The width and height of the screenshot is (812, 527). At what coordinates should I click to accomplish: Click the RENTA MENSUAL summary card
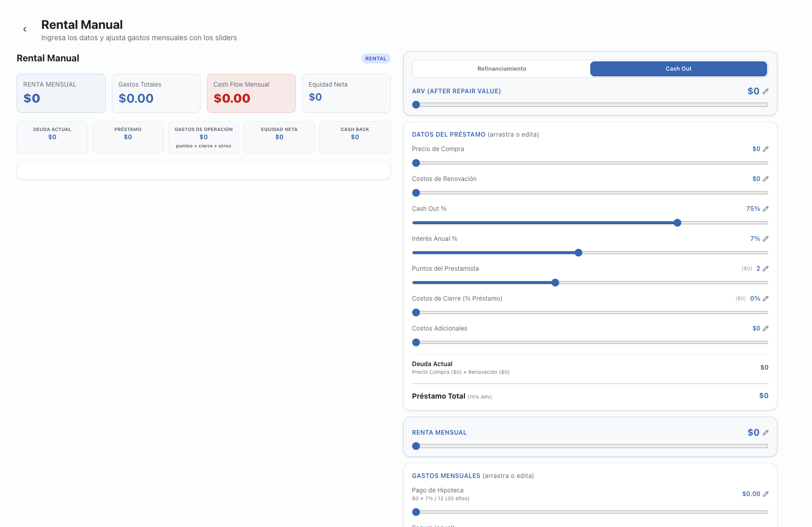(x=61, y=93)
